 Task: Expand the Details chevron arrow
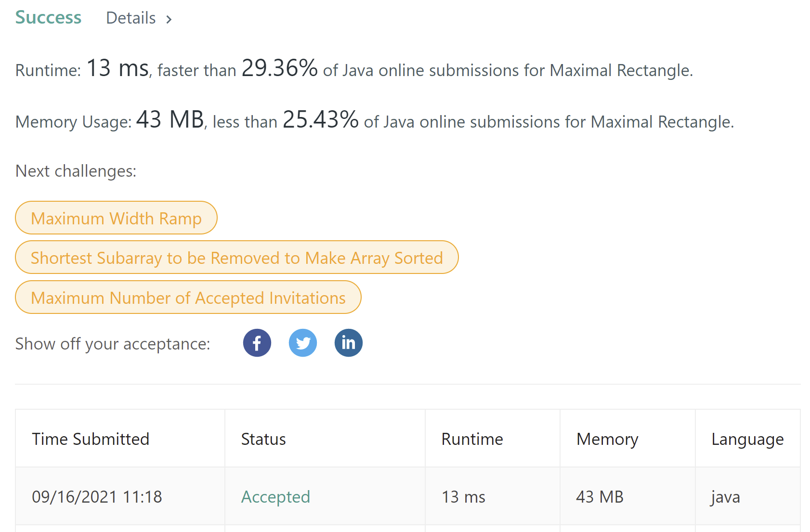click(169, 19)
